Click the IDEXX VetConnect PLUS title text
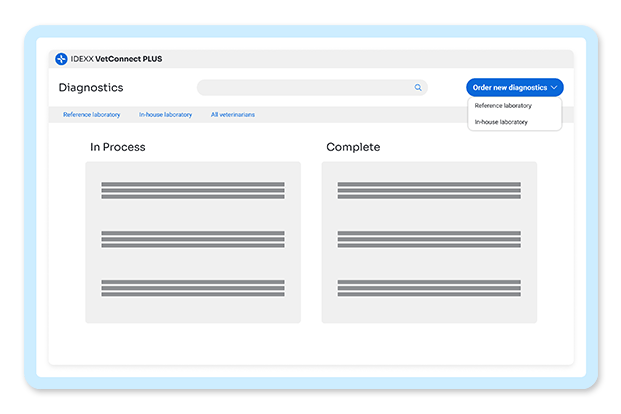621x414 pixels. pyautogui.click(x=116, y=59)
